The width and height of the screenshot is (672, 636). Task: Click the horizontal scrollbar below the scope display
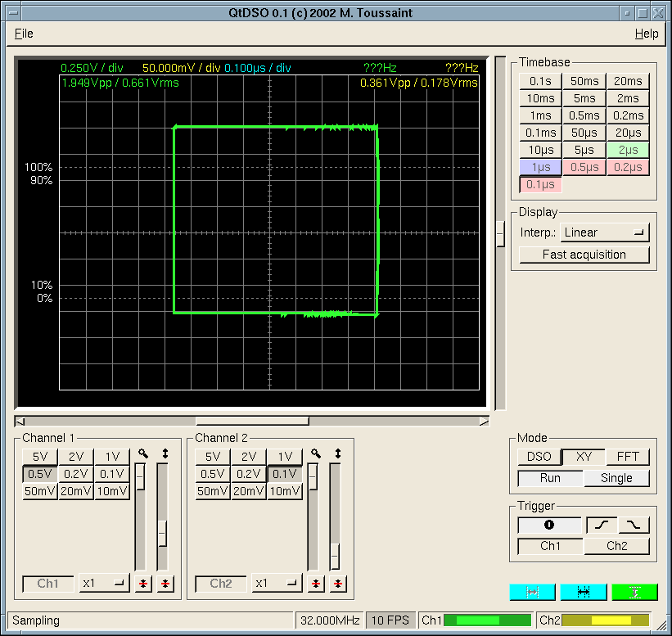[252, 421]
